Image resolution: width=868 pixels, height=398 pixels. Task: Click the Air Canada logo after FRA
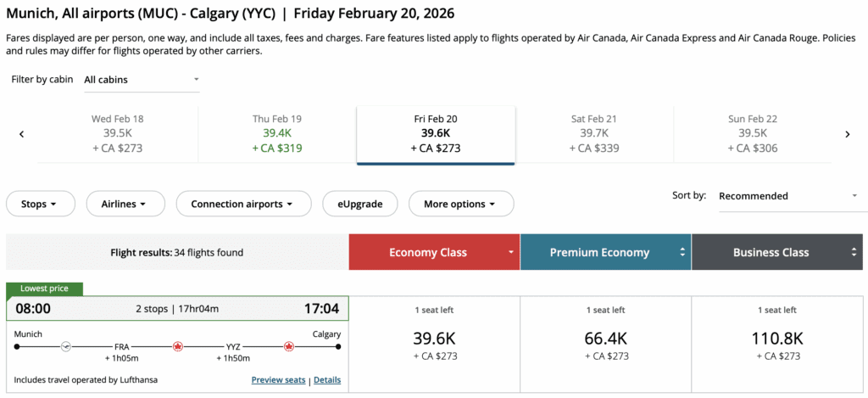(x=178, y=346)
